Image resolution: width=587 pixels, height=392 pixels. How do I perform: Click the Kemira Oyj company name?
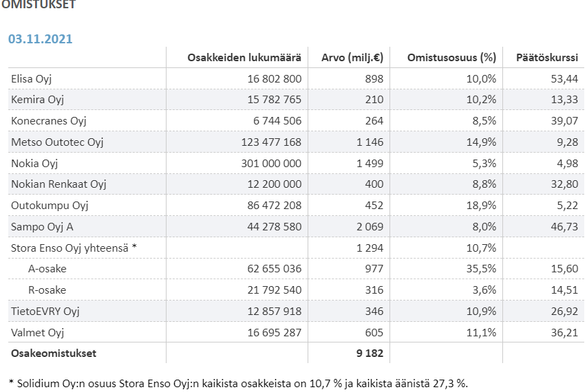[37, 100]
